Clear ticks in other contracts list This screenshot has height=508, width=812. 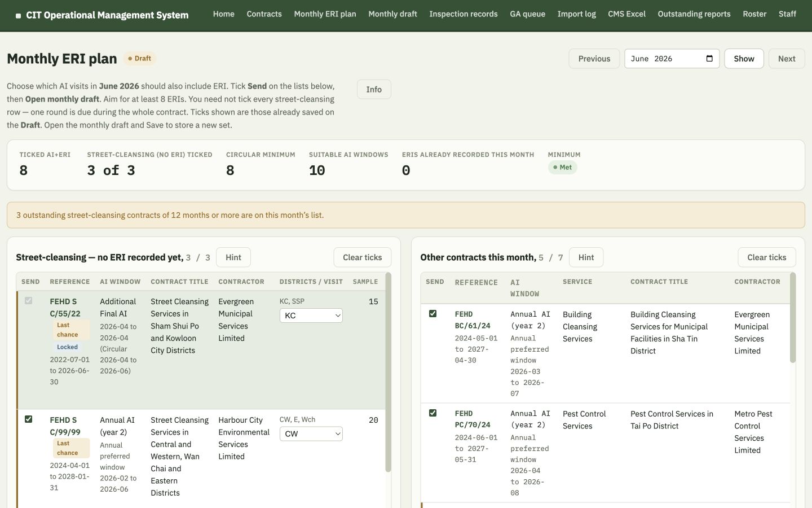(x=767, y=257)
